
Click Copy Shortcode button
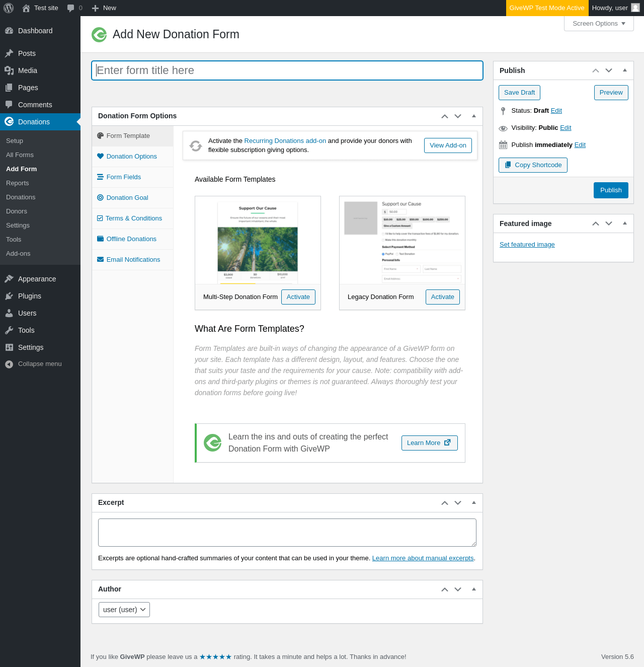click(x=533, y=165)
